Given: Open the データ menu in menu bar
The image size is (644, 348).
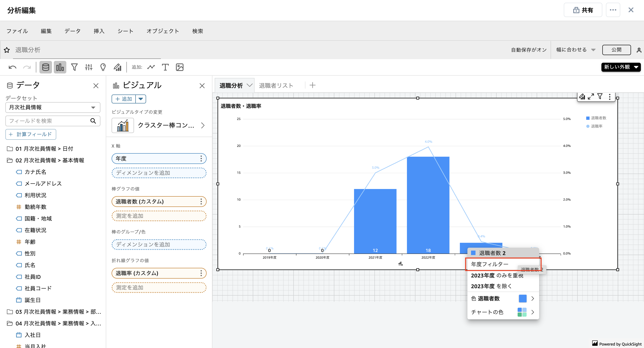Looking at the screenshot, I should [73, 31].
